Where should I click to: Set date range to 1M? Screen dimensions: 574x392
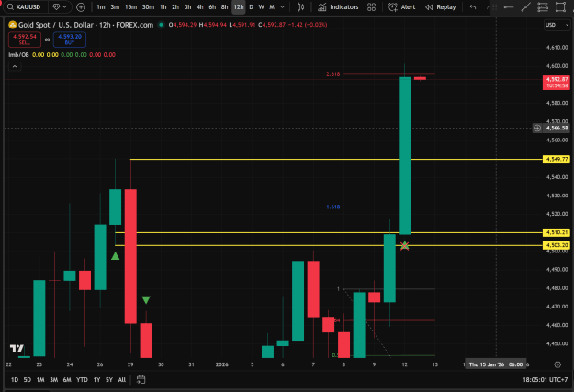pos(40,380)
